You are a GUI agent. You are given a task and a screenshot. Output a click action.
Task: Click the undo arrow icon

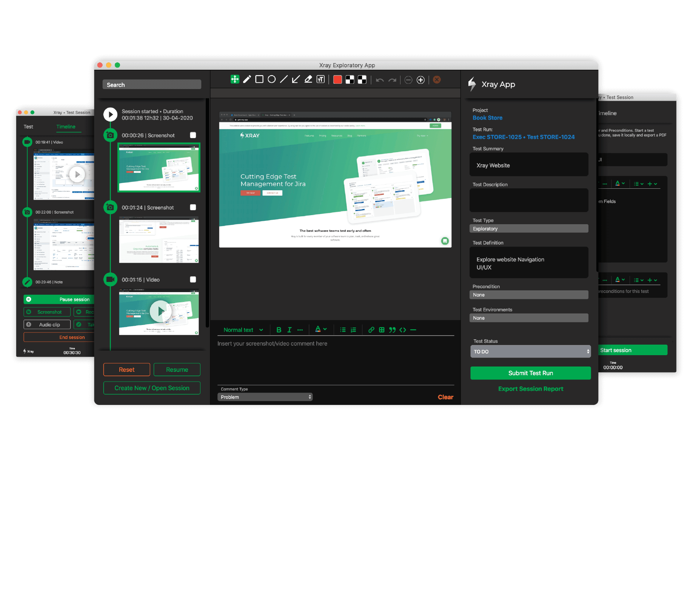point(380,80)
